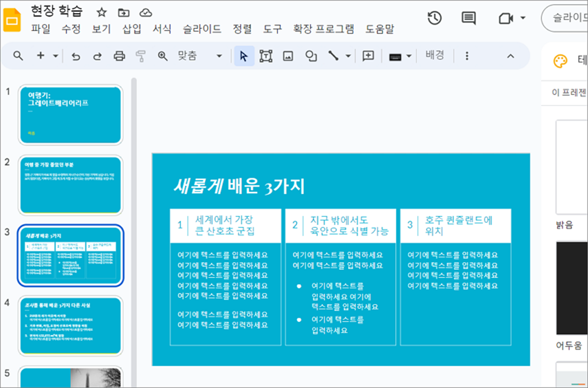Select the line tool
This screenshot has height=388, width=588.
(333, 56)
